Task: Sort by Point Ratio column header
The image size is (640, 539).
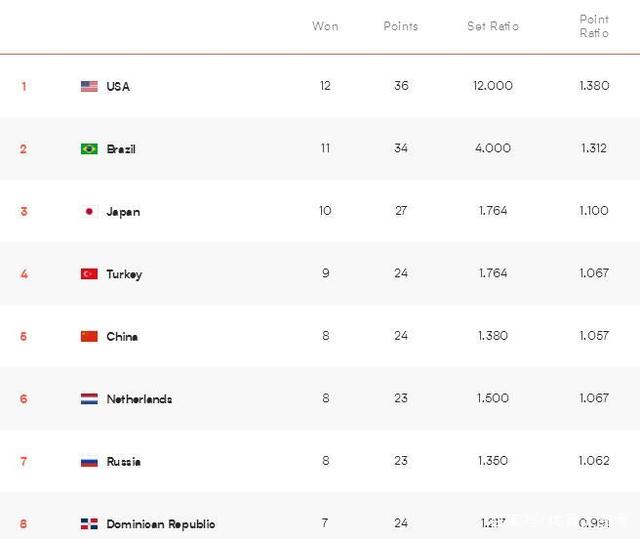Action: 594,26
